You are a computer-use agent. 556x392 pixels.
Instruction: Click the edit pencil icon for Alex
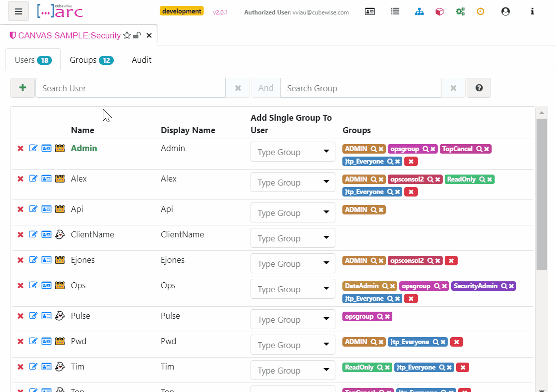33,179
